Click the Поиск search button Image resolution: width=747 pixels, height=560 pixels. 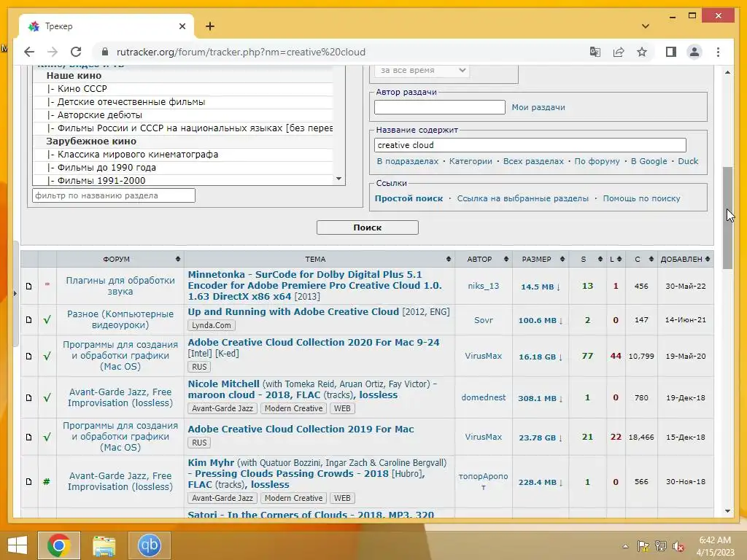[x=368, y=227]
